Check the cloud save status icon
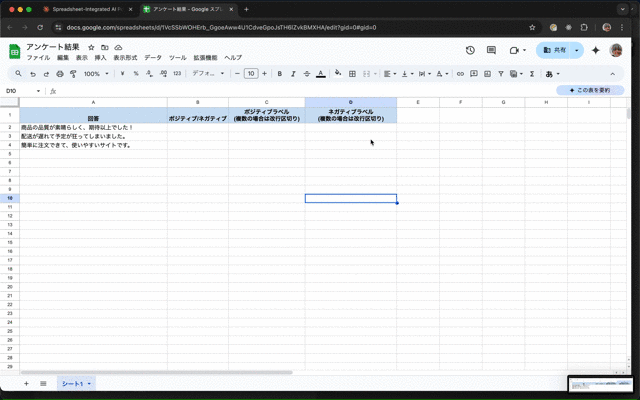Viewport: 640px width, 400px height. click(118, 47)
